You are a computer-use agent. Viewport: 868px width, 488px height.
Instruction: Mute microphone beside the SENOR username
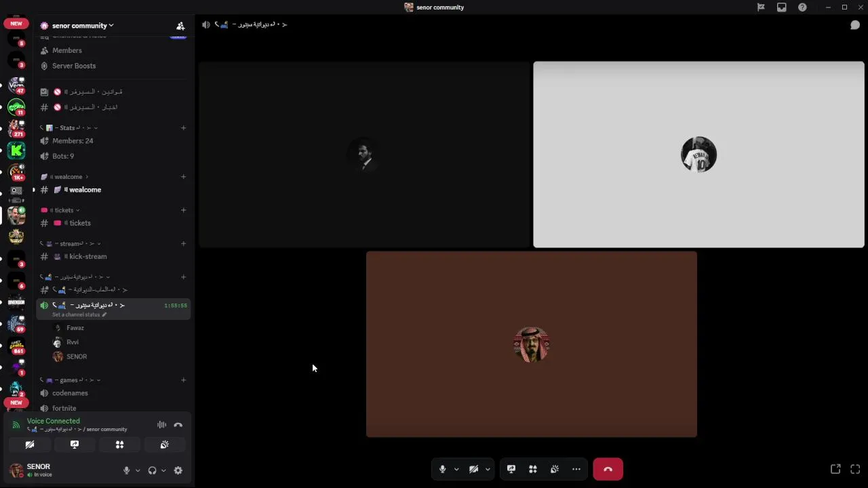coord(126,470)
